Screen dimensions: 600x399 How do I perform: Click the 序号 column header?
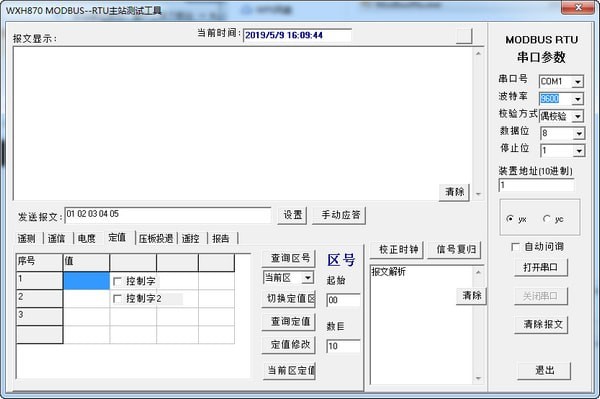(39, 262)
